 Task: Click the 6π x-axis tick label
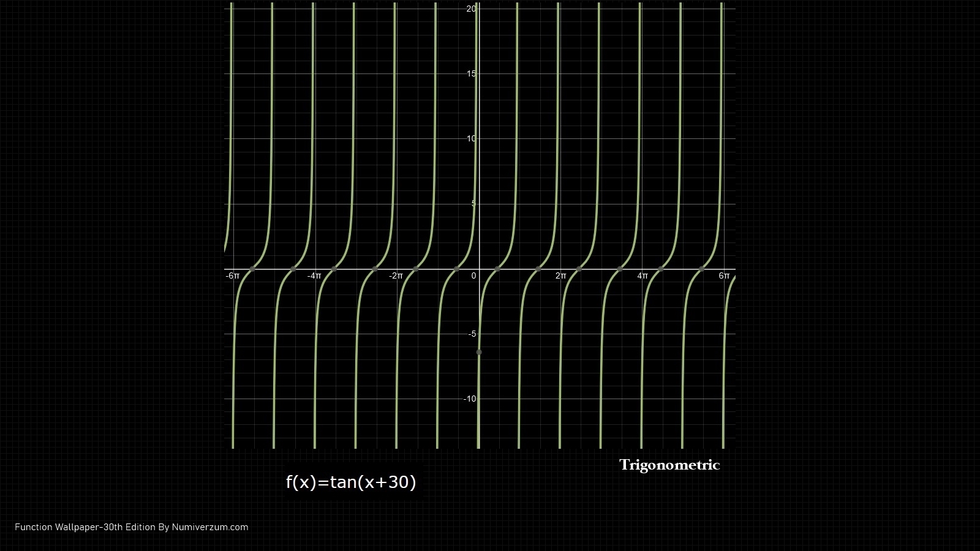(724, 276)
